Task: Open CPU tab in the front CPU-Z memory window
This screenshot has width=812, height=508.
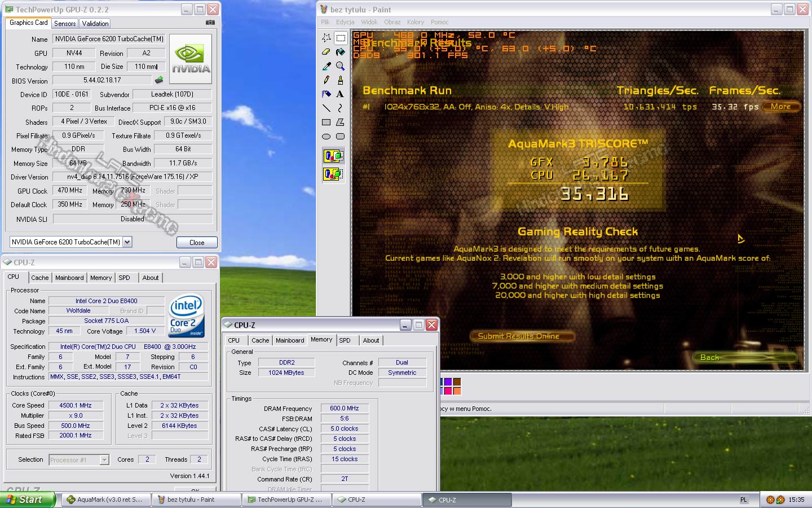Action: coord(234,340)
